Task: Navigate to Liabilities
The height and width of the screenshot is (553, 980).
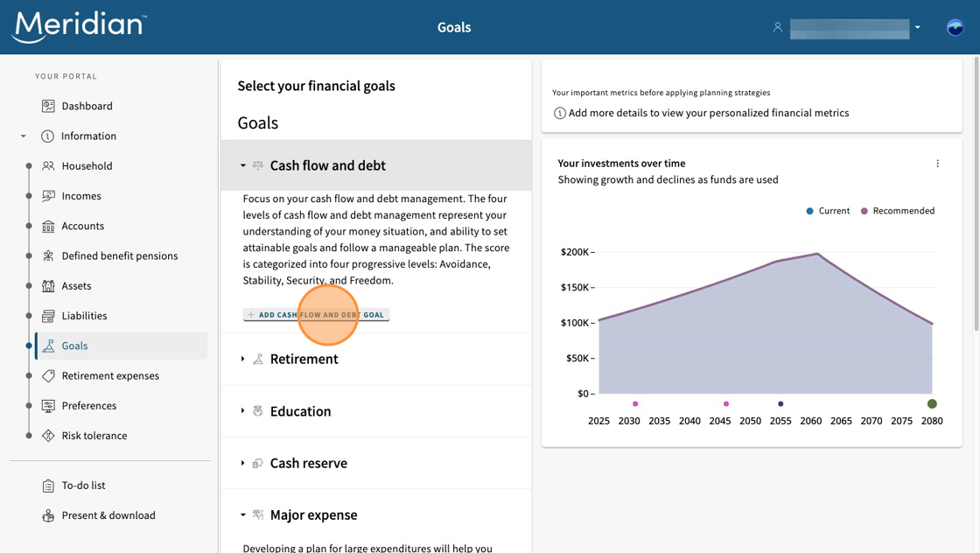Action: [x=84, y=316]
